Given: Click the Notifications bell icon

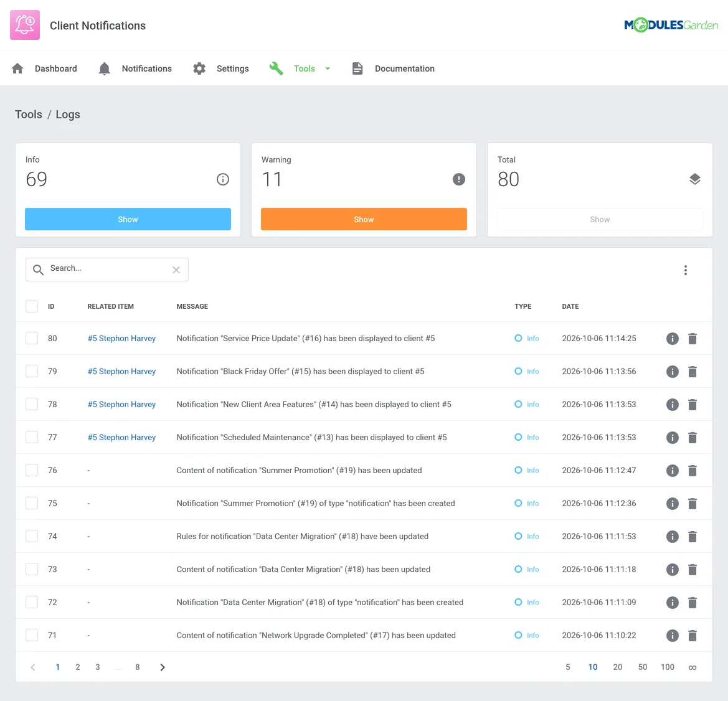Looking at the screenshot, I should click(105, 68).
